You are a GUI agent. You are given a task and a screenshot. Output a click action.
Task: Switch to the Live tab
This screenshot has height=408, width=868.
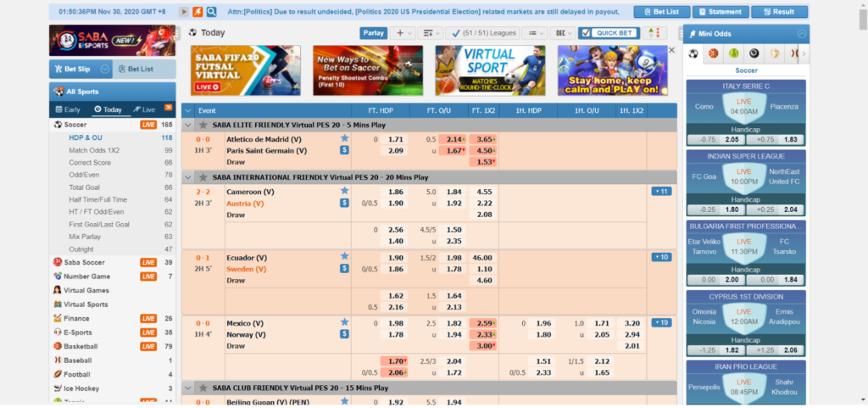point(144,109)
